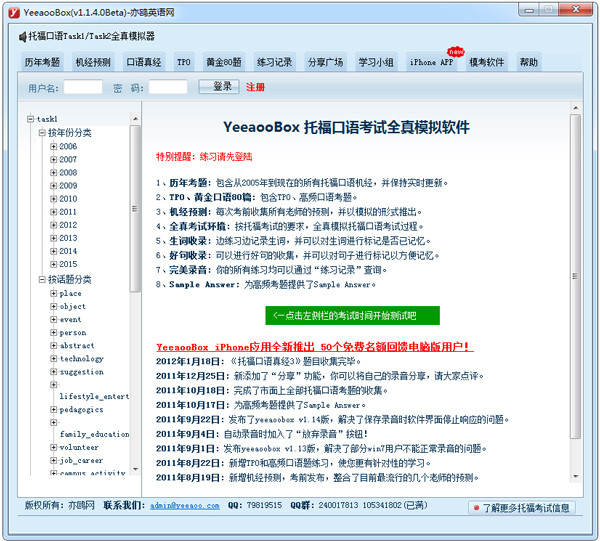600x541 pixels.
Task: Click the 了解更多托福考试信息 button
Action: 521,508
